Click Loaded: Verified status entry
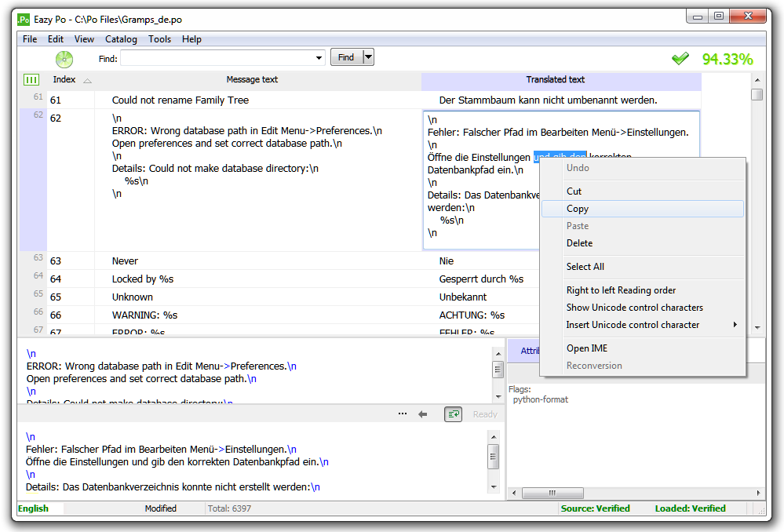The height and width of the screenshot is (532, 784). (690, 508)
